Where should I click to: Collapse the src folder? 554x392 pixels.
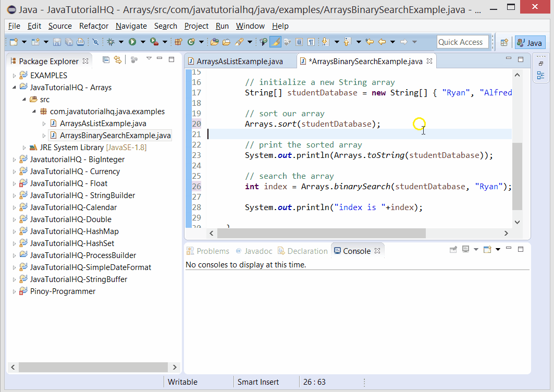pos(25,99)
